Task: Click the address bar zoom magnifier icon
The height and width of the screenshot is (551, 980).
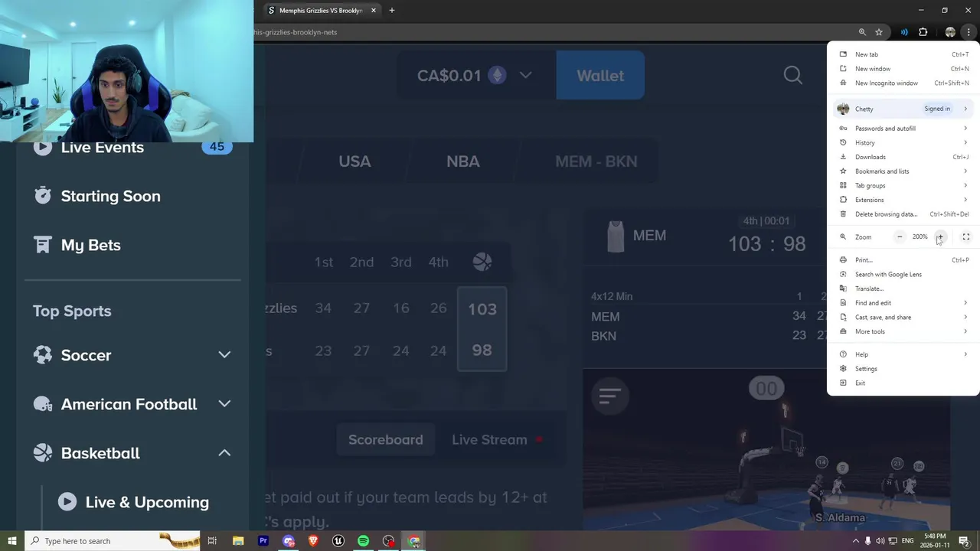Action: pyautogui.click(x=862, y=32)
